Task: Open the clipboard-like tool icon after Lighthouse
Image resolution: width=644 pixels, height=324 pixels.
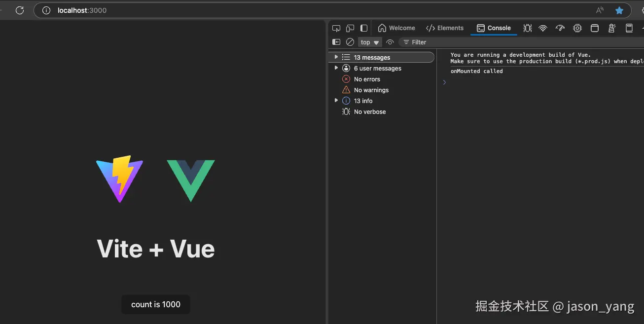Action: (x=629, y=28)
